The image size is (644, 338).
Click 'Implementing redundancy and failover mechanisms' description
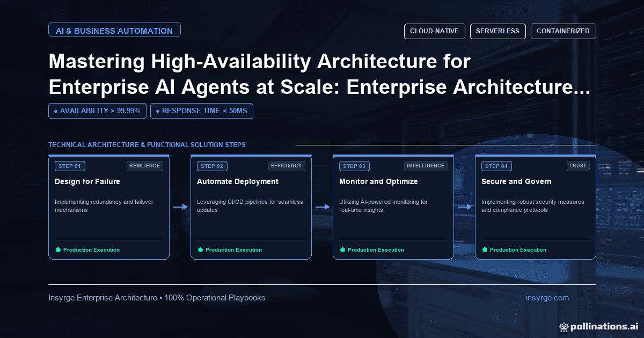105,206
